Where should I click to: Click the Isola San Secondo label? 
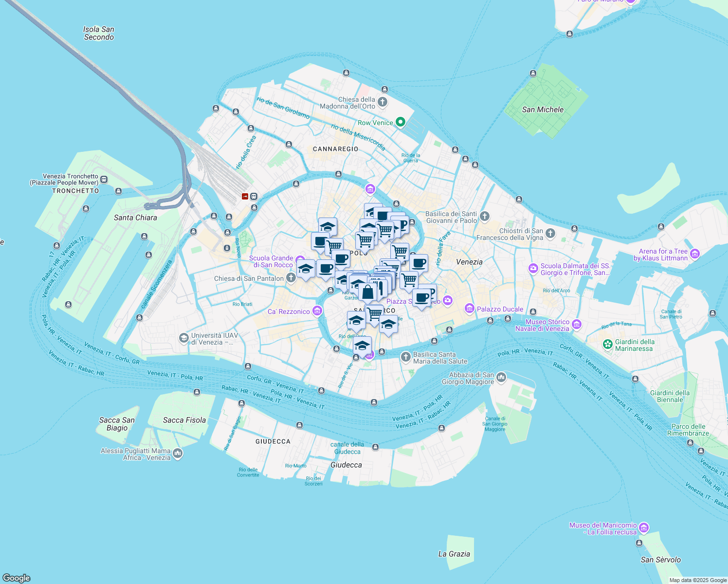point(99,33)
